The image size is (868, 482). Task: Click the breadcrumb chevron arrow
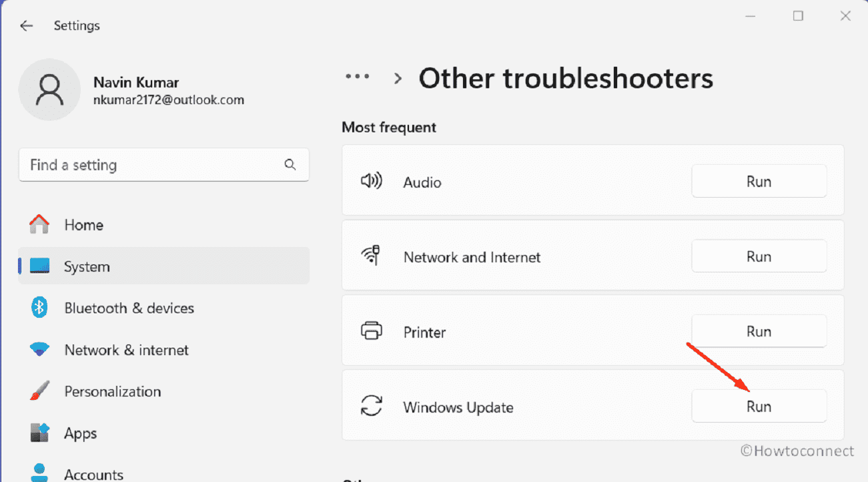click(x=398, y=79)
